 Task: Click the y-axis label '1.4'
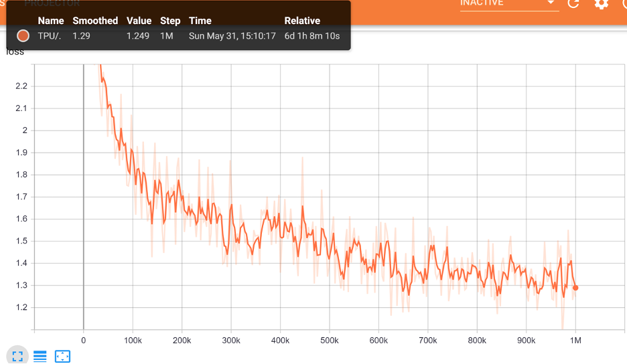point(21,263)
